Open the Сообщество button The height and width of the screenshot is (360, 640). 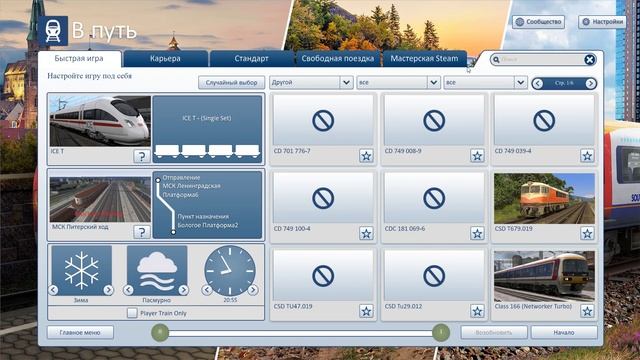point(538,22)
